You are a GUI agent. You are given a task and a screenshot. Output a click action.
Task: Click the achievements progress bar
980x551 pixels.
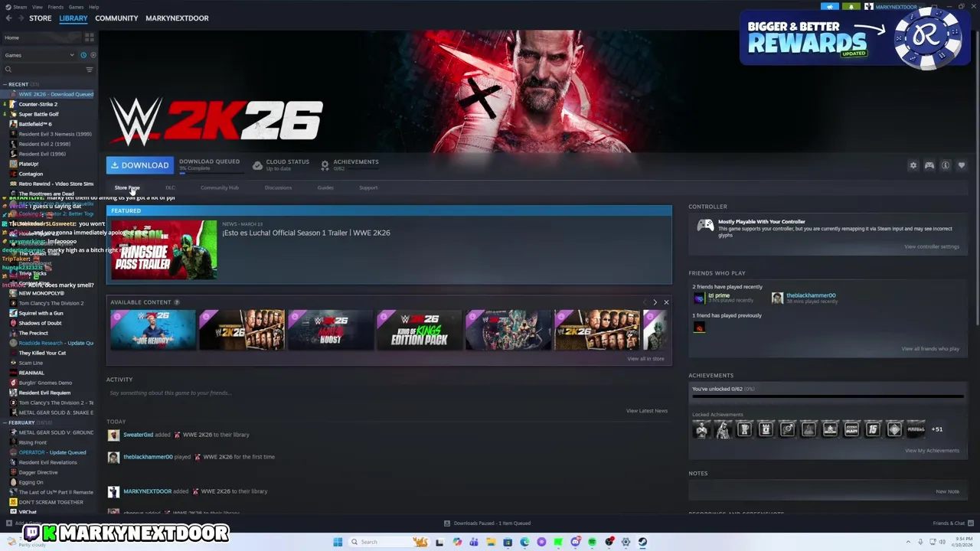pyautogui.click(x=828, y=397)
